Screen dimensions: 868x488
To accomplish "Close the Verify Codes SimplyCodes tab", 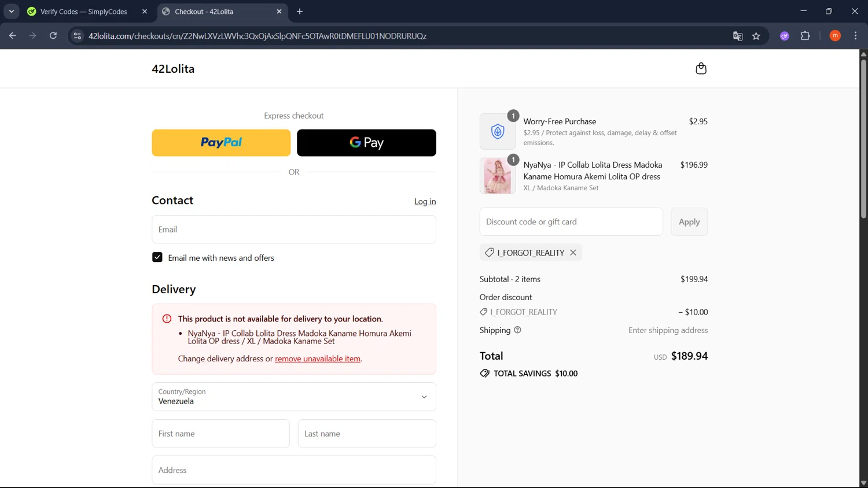I will [145, 12].
